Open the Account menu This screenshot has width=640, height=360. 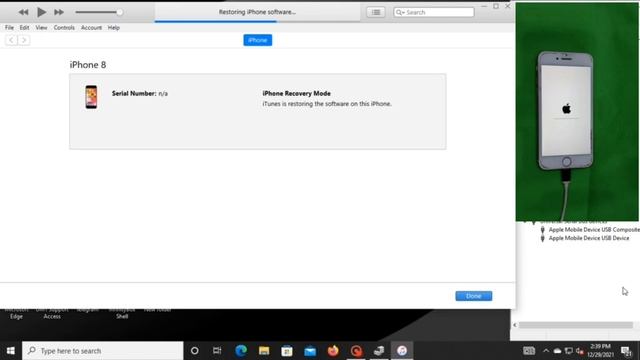91,28
